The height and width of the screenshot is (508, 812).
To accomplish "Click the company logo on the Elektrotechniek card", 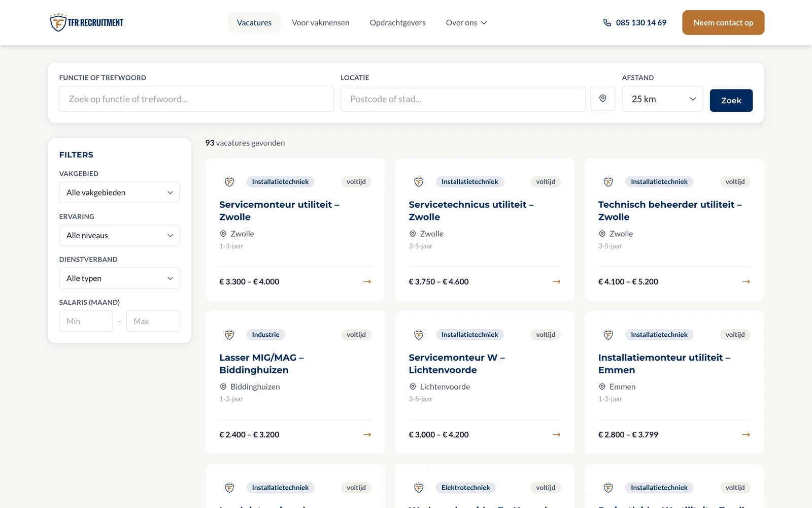I will click(x=419, y=488).
